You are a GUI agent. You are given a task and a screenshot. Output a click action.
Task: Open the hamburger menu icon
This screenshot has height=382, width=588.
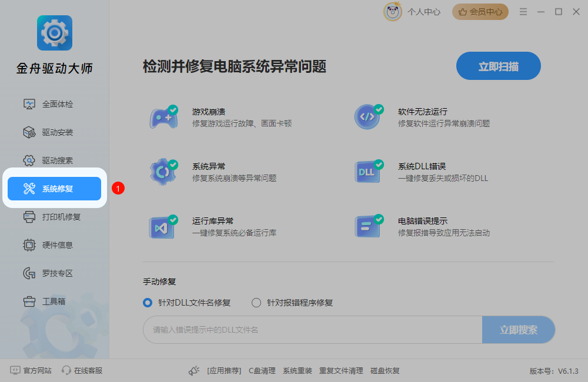pos(523,12)
